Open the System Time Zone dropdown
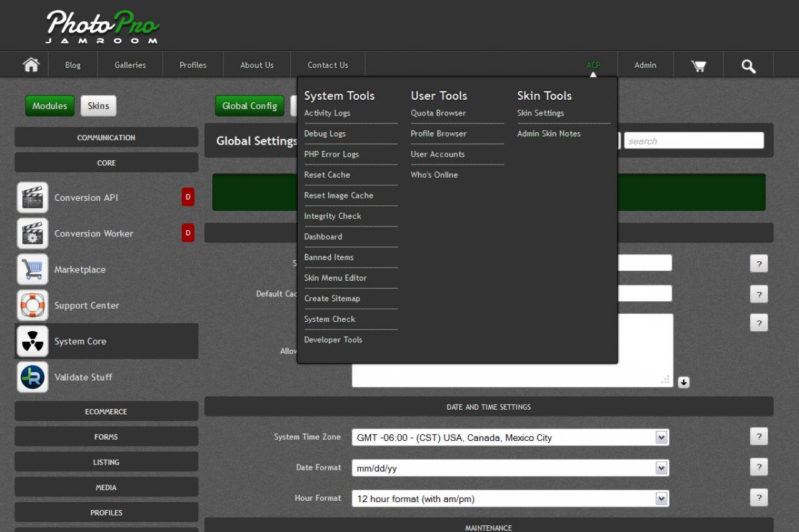799x532 pixels. pos(510,438)
